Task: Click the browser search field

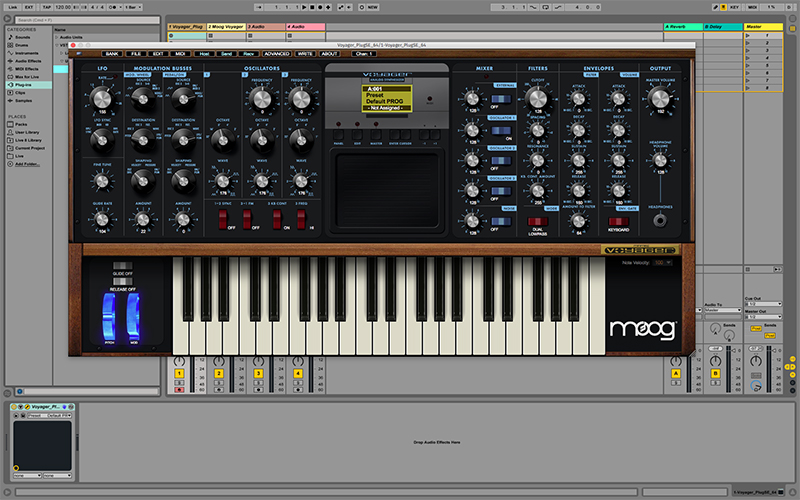Action: point(88,20)
